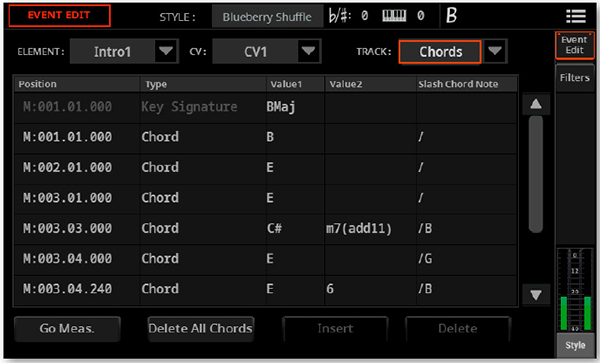Select the /G slash chord note

[x=425, y=259]
